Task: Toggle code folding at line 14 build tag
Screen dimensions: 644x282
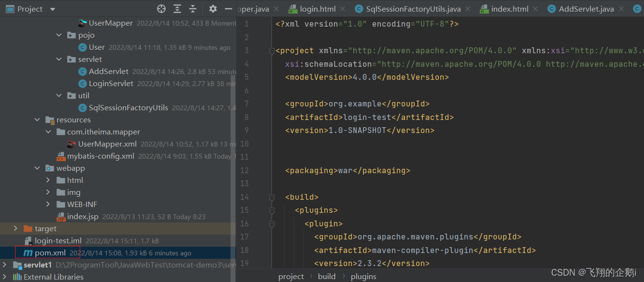Action: [272, 197]
